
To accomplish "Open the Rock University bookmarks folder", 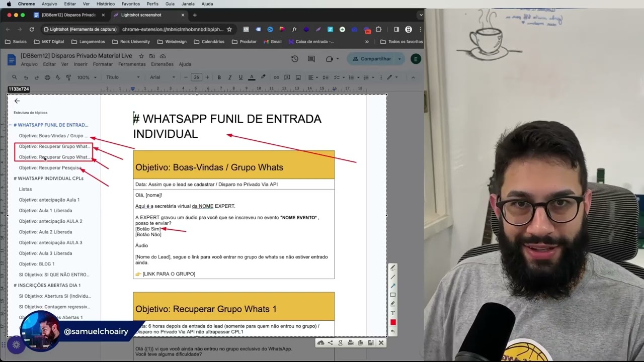I will pyautogui.click(x=131, y=42).
